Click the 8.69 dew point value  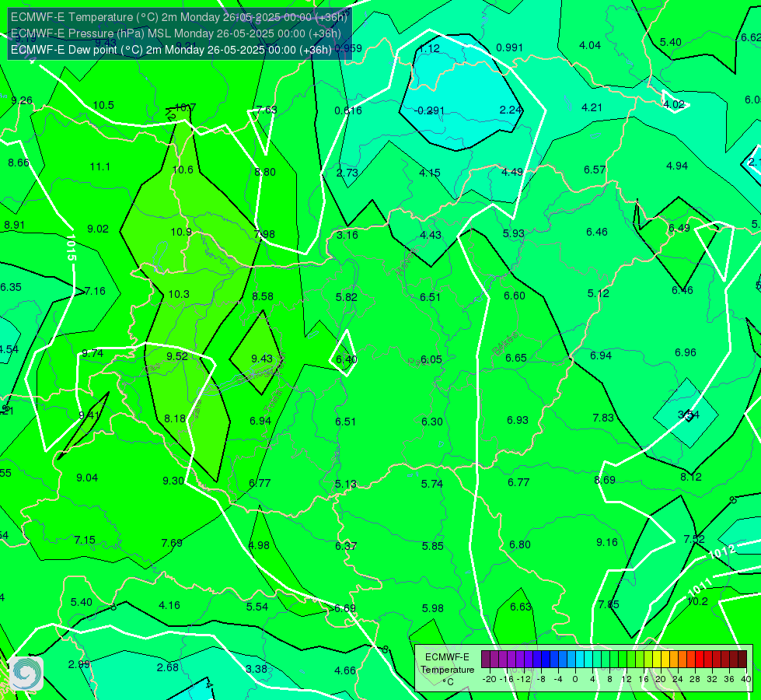coord(605,480)
